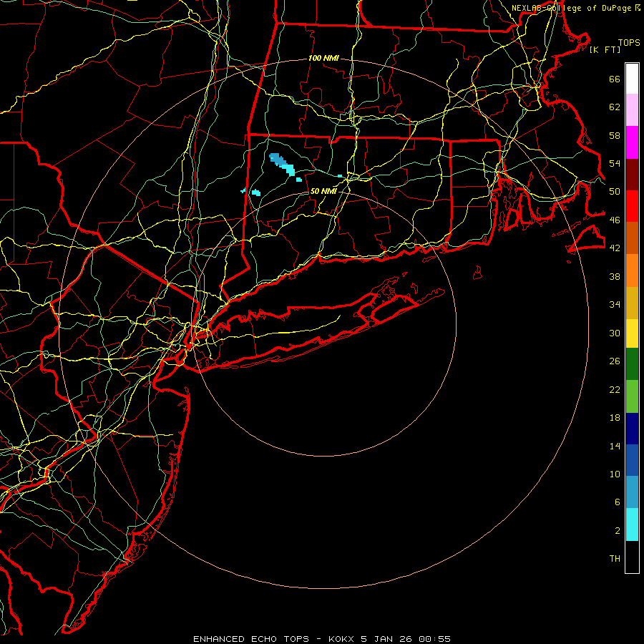The width and height of the screenshot is (644, 644).
Task: Click the dark maroon legend swatch
Action: (632, 174)
